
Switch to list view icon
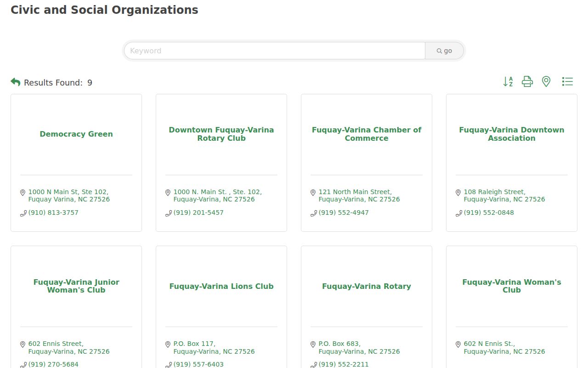tap(567, 82)
